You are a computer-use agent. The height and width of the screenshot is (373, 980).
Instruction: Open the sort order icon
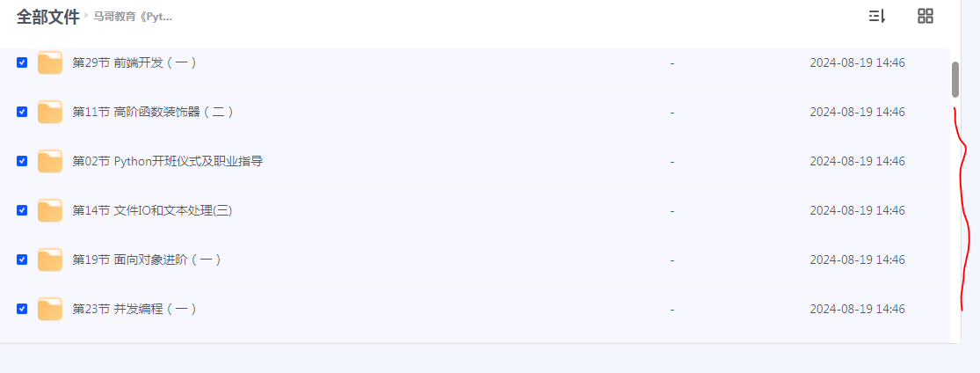click(x=876, y=16)
